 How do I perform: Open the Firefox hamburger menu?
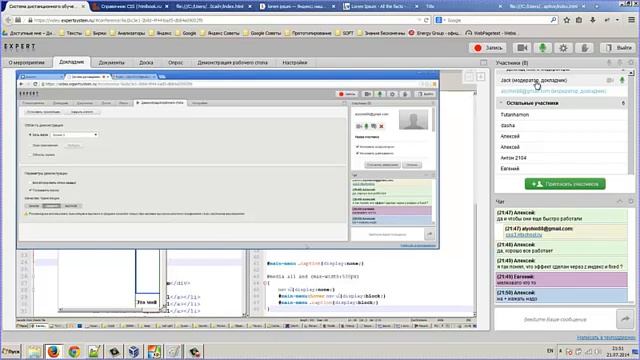pyautogui.click(x=631, y=20)
